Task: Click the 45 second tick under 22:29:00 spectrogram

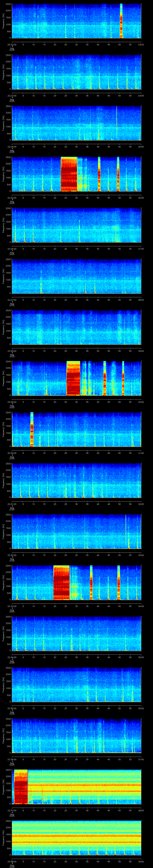Action: tap(109, 402)
